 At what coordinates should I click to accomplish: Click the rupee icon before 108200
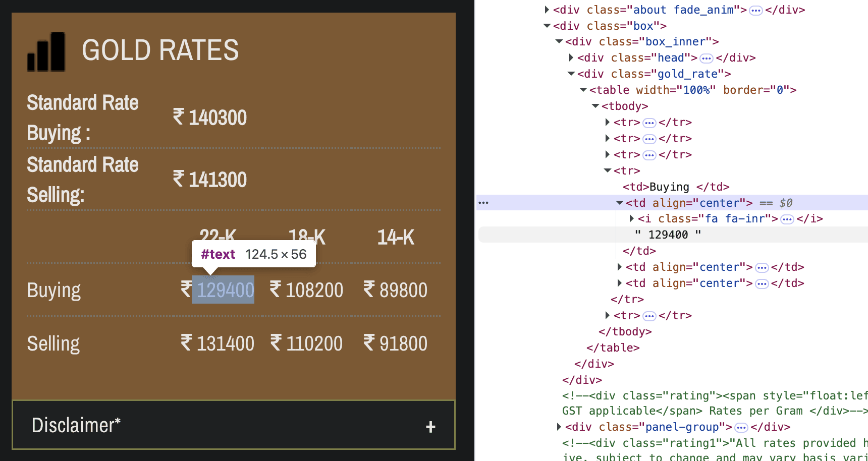276,290
